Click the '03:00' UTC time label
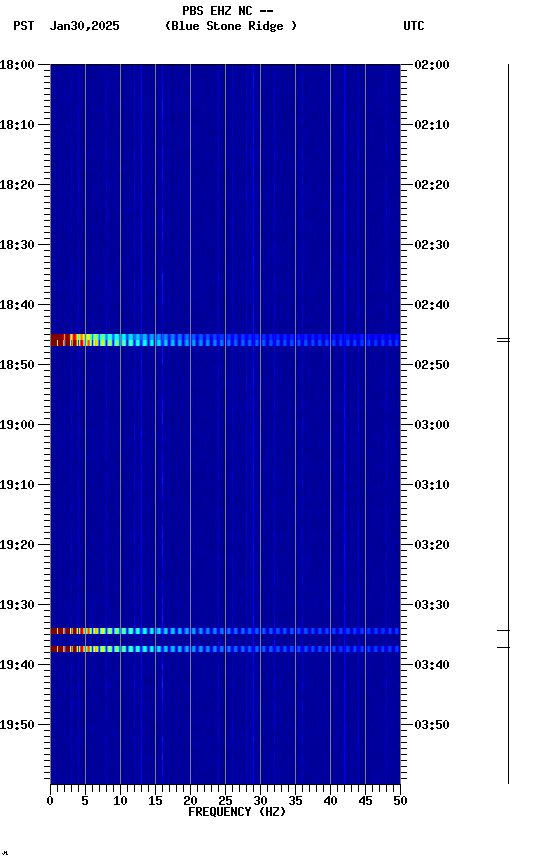 [432, 425]
